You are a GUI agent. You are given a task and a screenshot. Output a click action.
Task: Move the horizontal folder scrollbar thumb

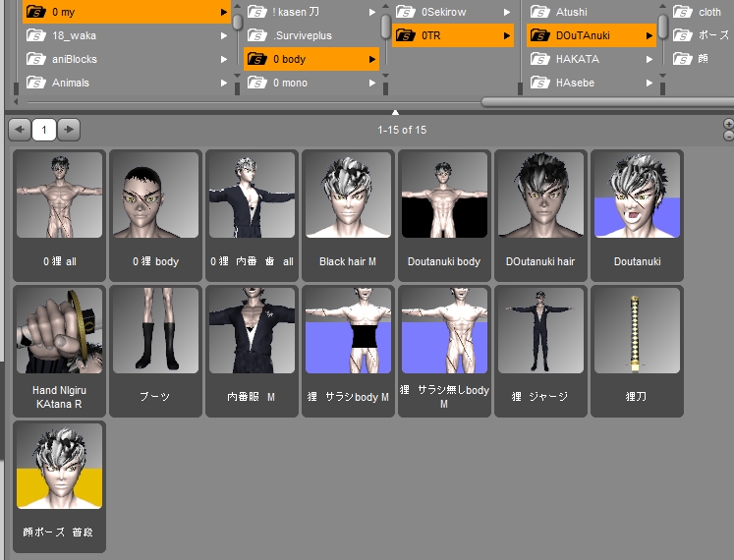[607, 101]
